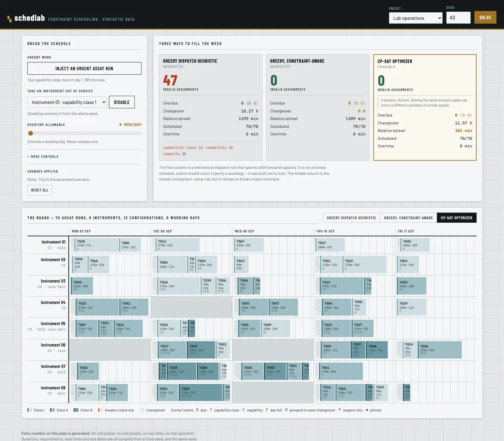Click task block T003 on Instrument 02
504x441 pixels.
tap(172, 264)
